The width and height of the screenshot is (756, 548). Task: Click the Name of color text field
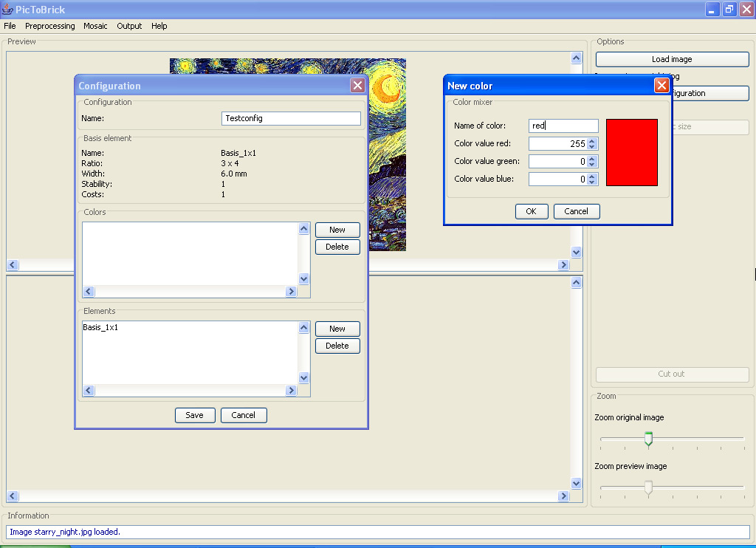[563, 126]
